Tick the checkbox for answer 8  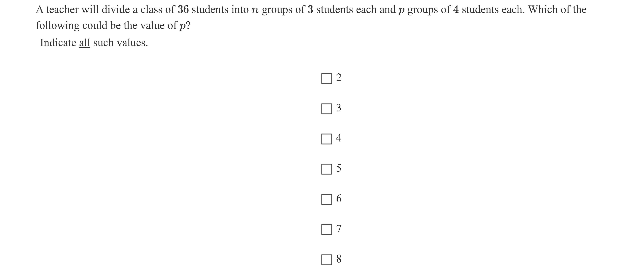click(x=326, y=260)
